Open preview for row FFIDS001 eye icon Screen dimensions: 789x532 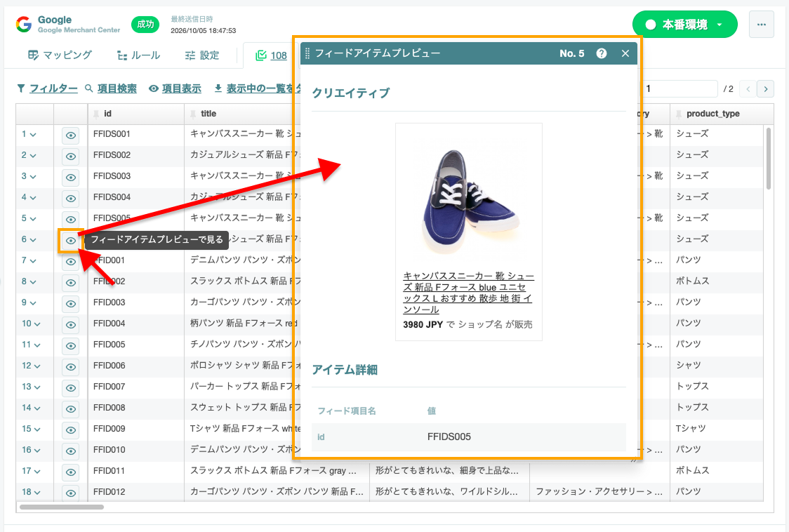coord(71,135)
